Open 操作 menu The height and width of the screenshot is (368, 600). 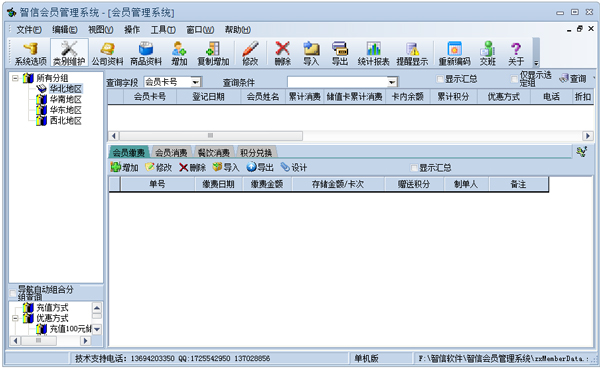coord(132,29)
